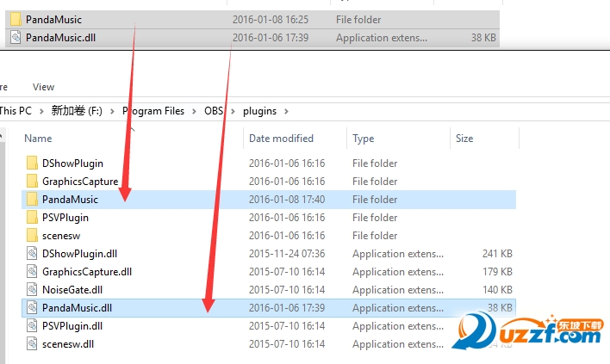Click the DShowPlugin folder icon
Screen dimensions: 610x364
click(x=32, y=163)
